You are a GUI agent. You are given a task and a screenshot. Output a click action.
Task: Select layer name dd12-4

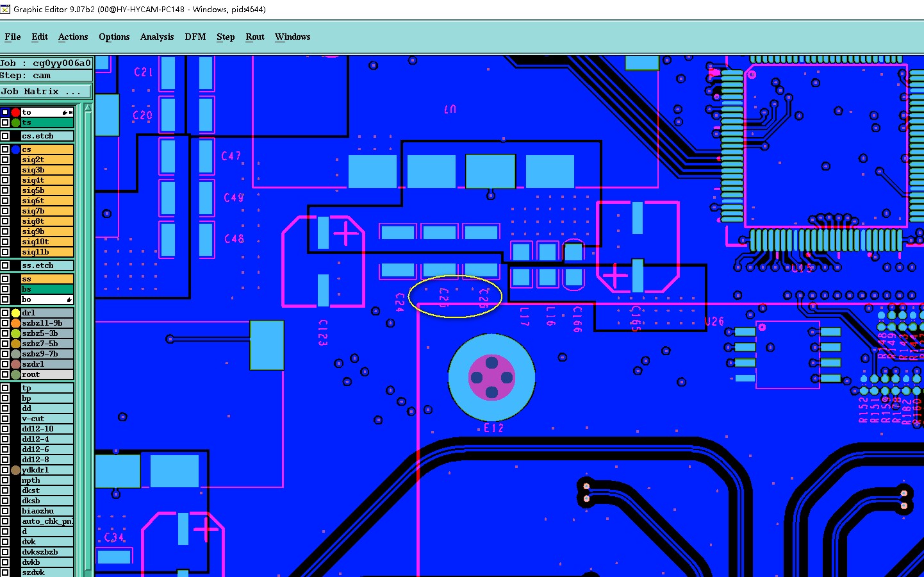coord(47,439)
